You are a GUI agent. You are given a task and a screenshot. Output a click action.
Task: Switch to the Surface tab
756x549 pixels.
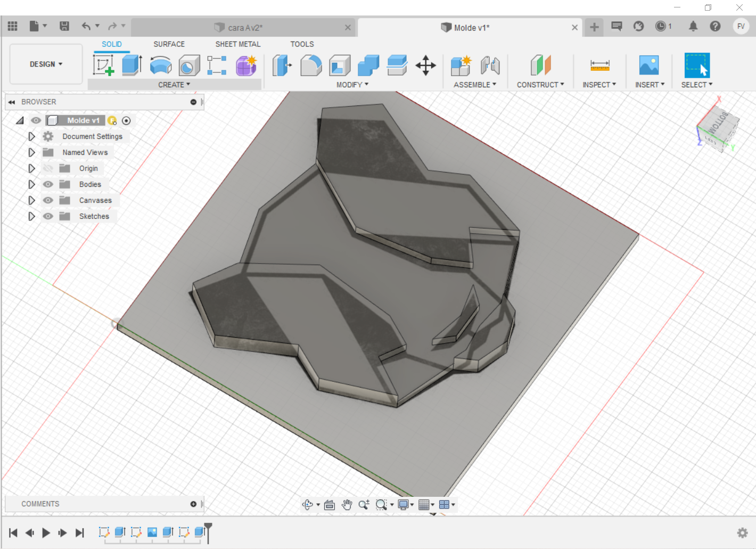[x=169, y=44]
